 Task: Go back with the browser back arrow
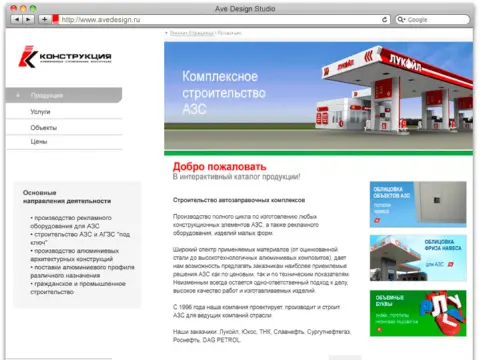(x=17, y=20)
